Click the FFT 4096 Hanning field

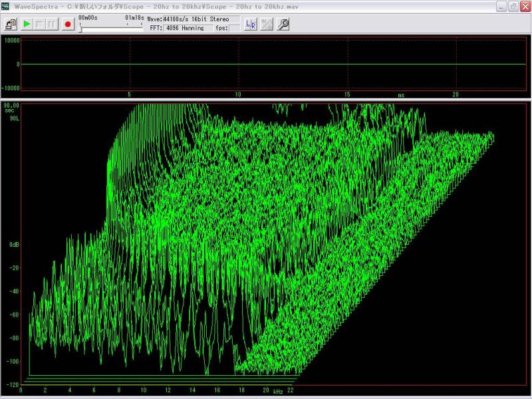tap(188, 28)
